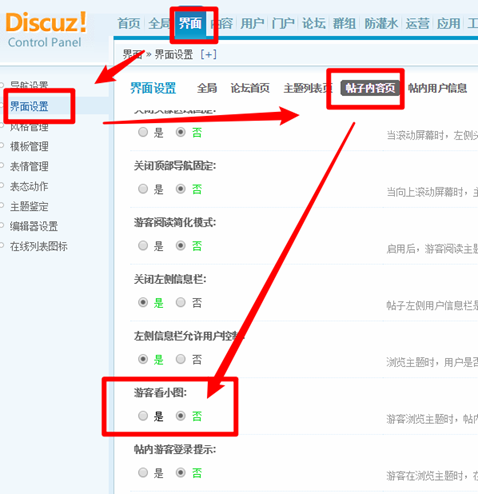The image size is (479, 495).
Task: Open the 论坛 top menu
Action: (x=314, y=24)
